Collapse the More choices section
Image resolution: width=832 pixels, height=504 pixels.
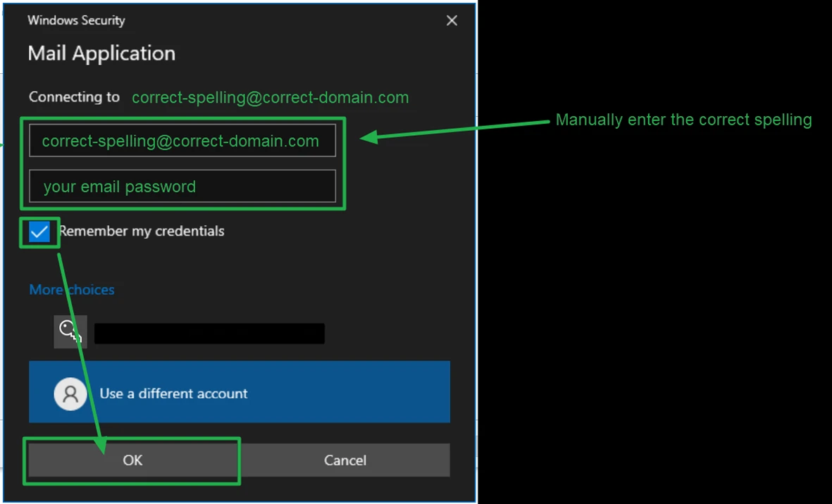[x=71, y=290]
